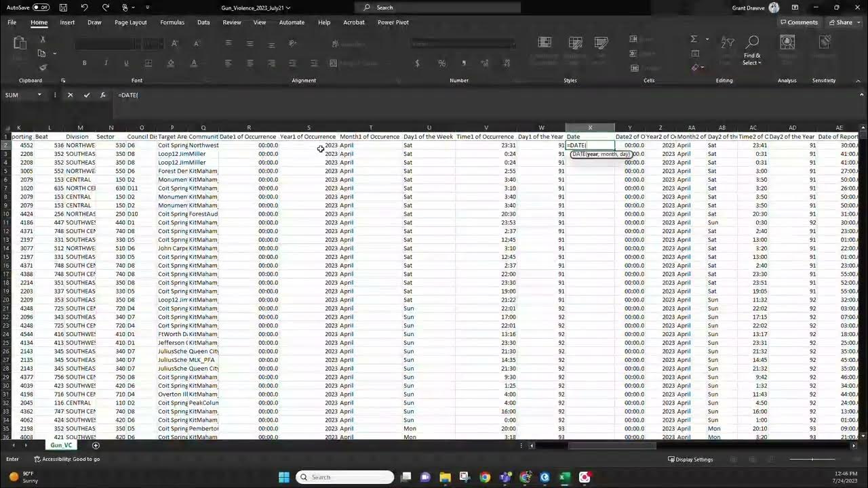
Task: Open the Windows Start menu
Action: [x=284, y=477]
